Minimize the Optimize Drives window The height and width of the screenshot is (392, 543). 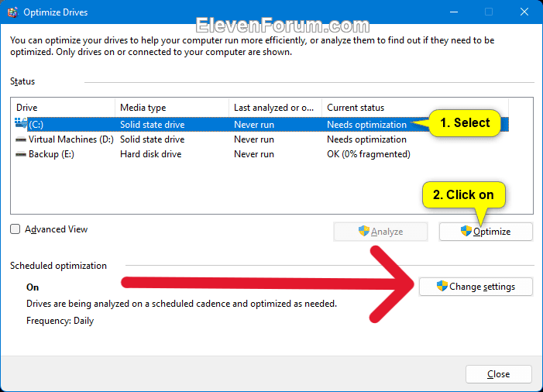[x=453, y=12]
